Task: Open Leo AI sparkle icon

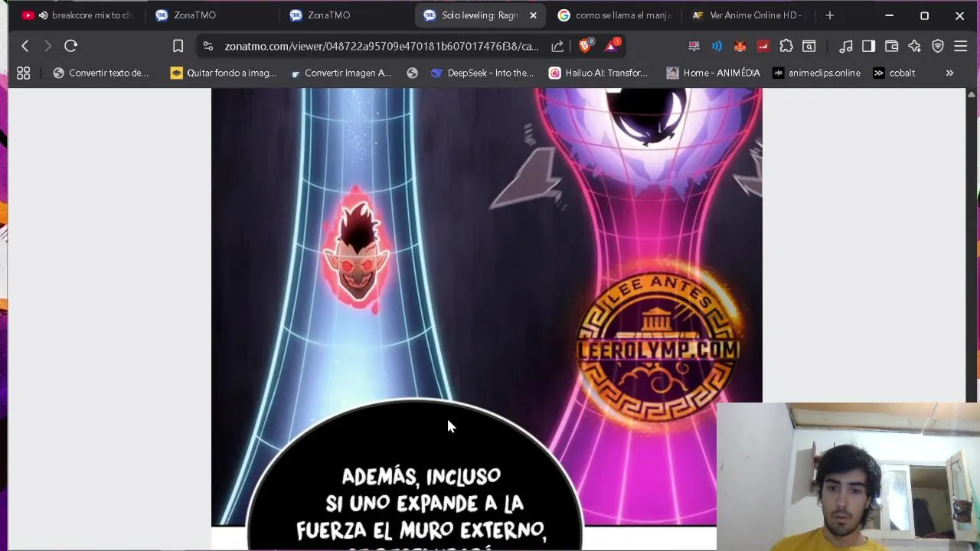Action: coord(914,46)
